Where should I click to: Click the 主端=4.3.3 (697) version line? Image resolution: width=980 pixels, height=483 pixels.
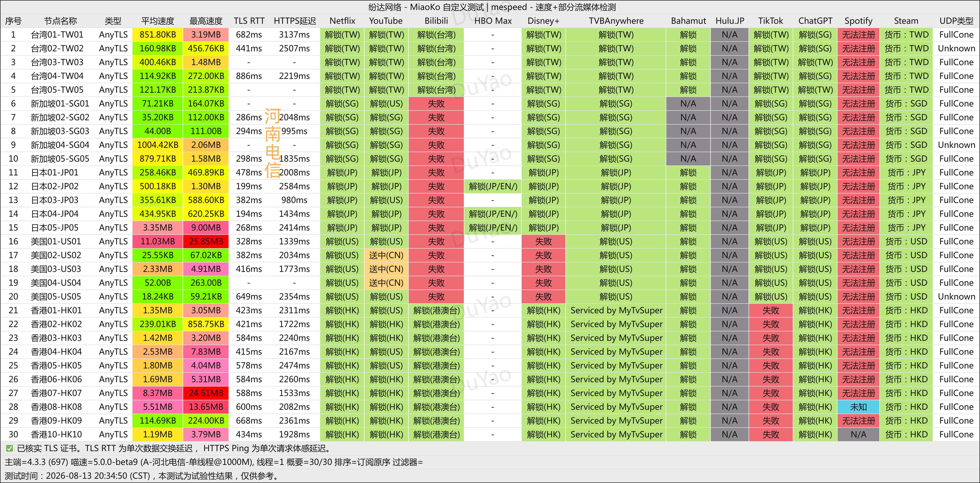pyautogui.click(x=214, y=462)
